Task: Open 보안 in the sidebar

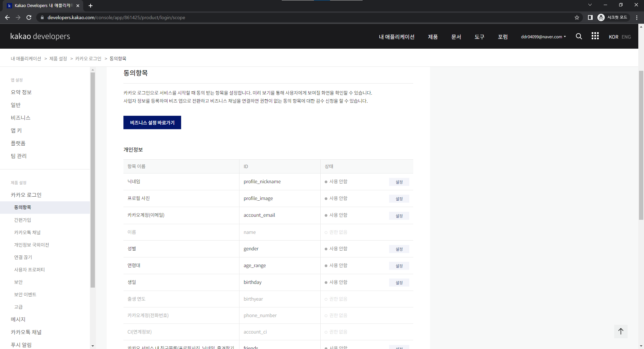Action: [x=18, y=282]
